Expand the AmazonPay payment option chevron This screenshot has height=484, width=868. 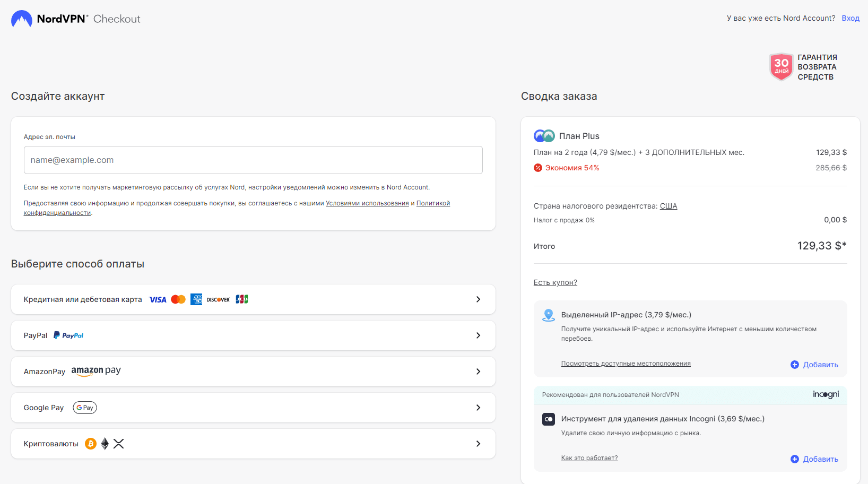[478, 371]
